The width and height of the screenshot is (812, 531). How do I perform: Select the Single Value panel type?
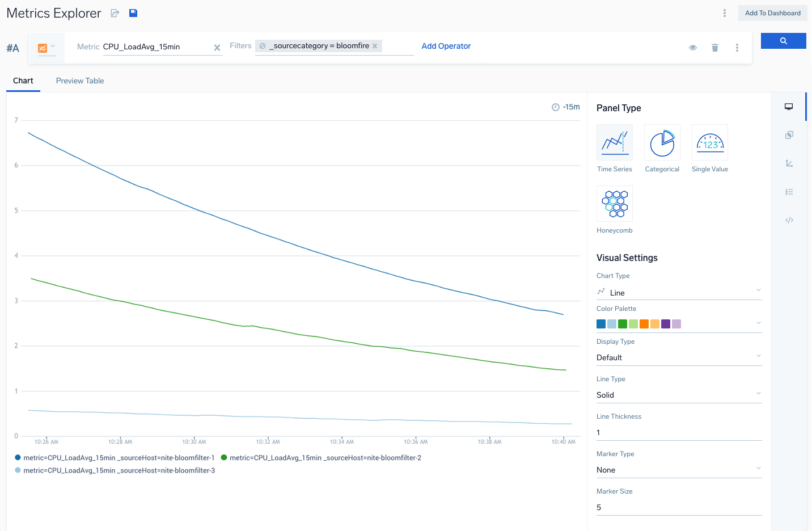pos(709,142)
